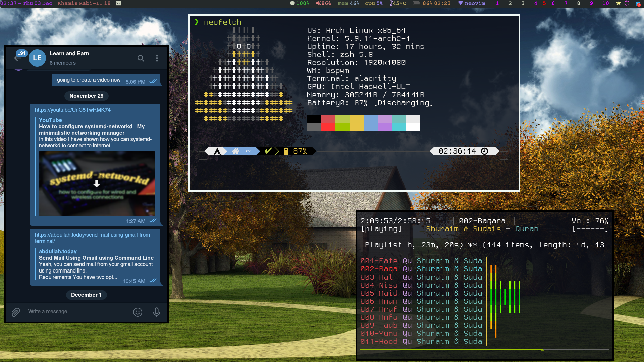The width and height of the screenshot is (644, 362).
Task: Open the emoji picker
Action: point(138,312)
